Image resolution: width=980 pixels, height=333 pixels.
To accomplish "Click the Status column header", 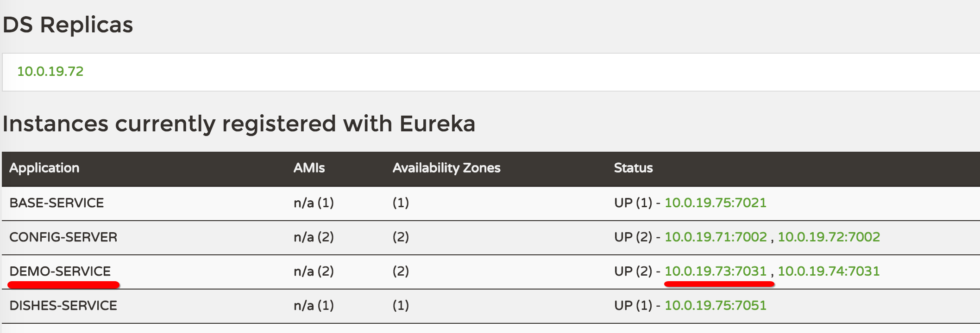I will [x=633, y=168].
